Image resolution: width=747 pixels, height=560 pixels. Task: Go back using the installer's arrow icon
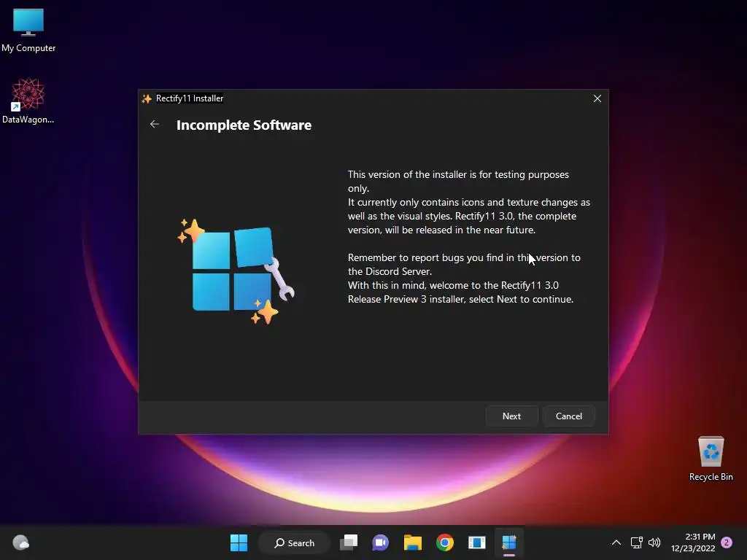pos(155,124)
